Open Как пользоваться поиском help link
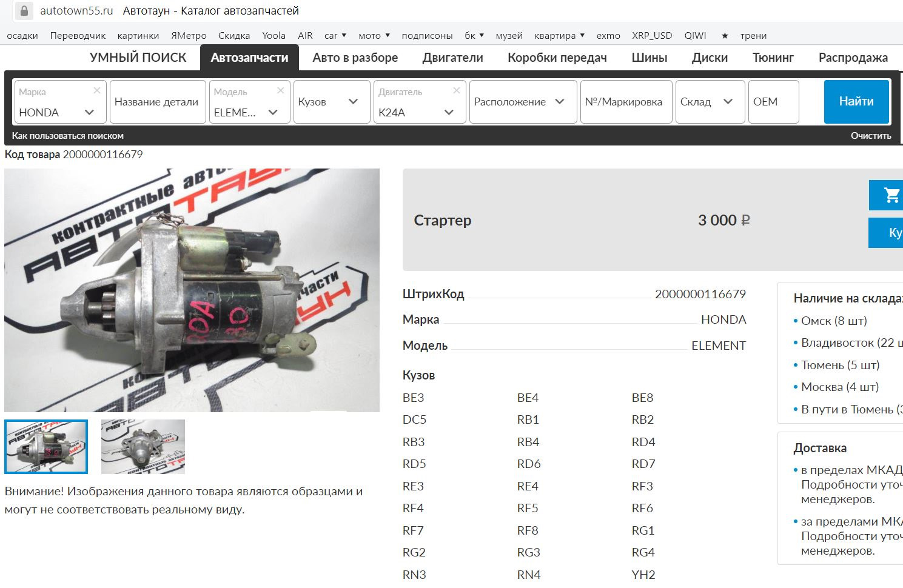 pos(68,136)
